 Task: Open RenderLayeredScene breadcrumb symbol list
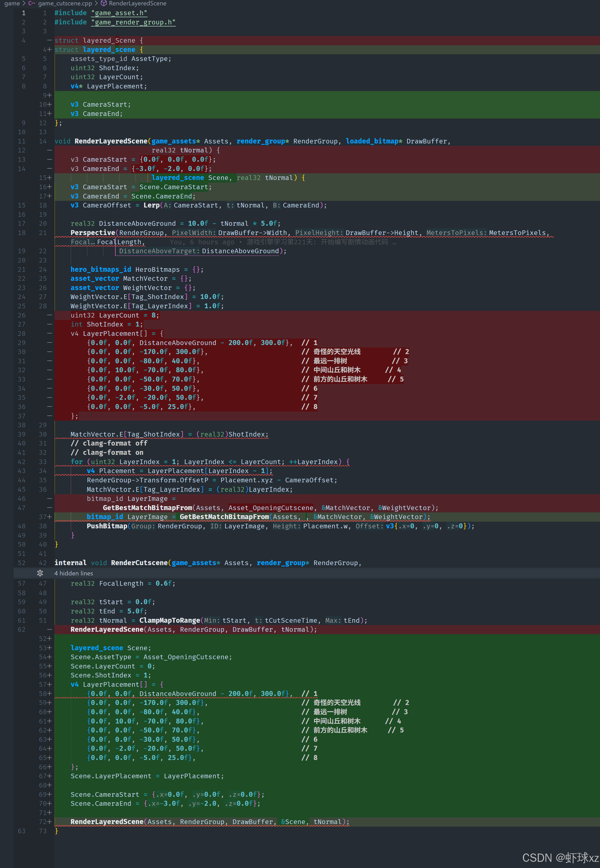[137, 3]
